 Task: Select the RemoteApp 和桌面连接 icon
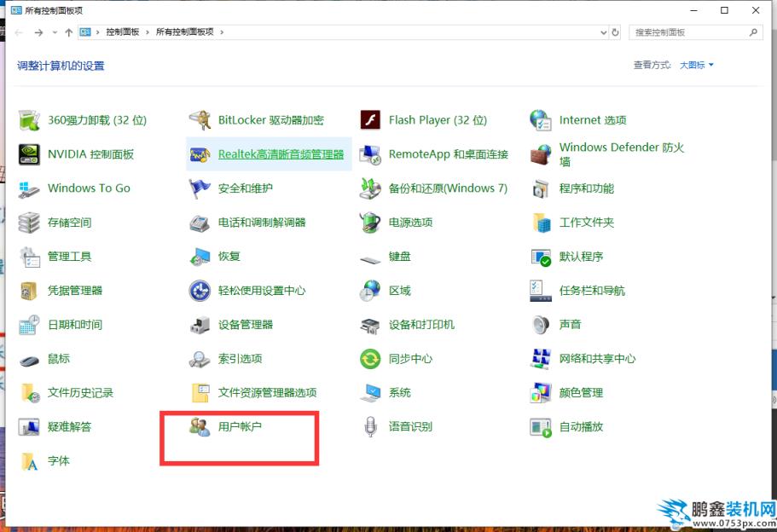click(370, 154)
